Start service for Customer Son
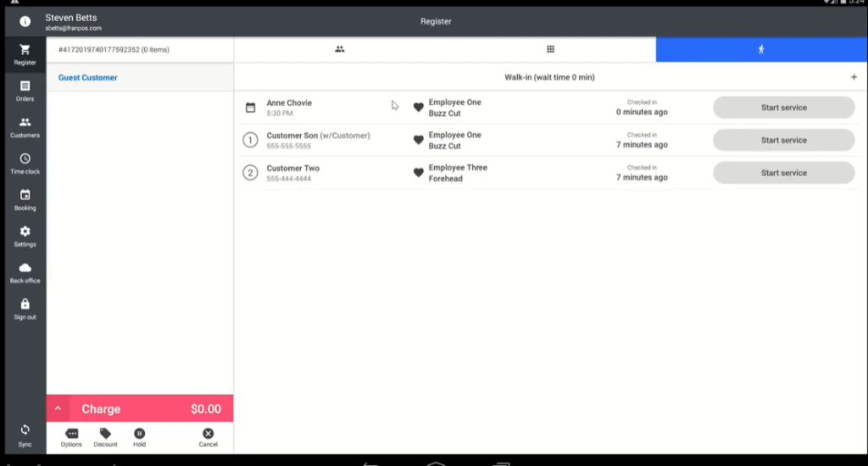Screen dimensions: 868x466 coord(783,140)
